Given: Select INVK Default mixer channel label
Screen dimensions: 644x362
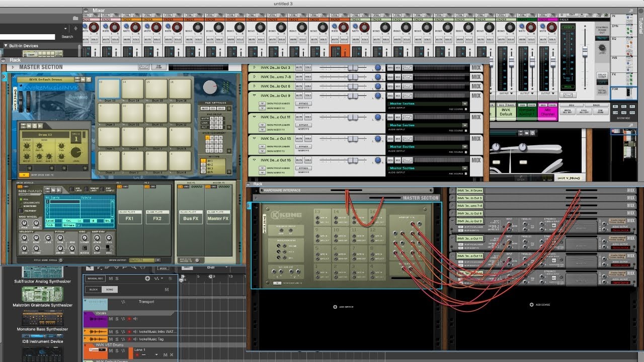Looking at the screenshot, I should pyautogui.click(x=506, y=112).
